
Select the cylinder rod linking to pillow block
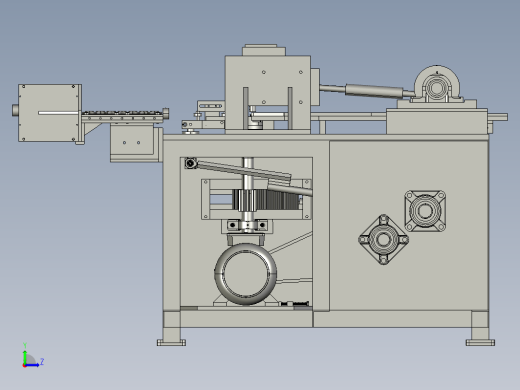tap(367, 90)
